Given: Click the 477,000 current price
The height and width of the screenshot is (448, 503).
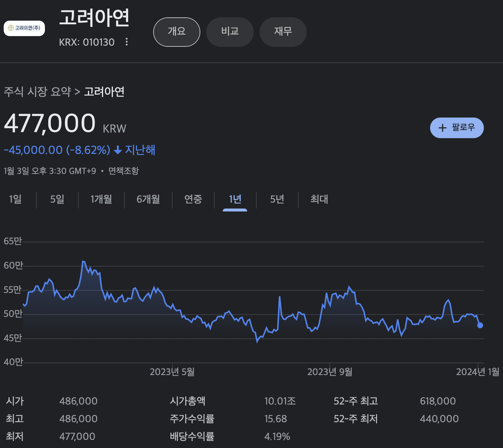Looking at the screenshot, I should [x=50, y=123].
